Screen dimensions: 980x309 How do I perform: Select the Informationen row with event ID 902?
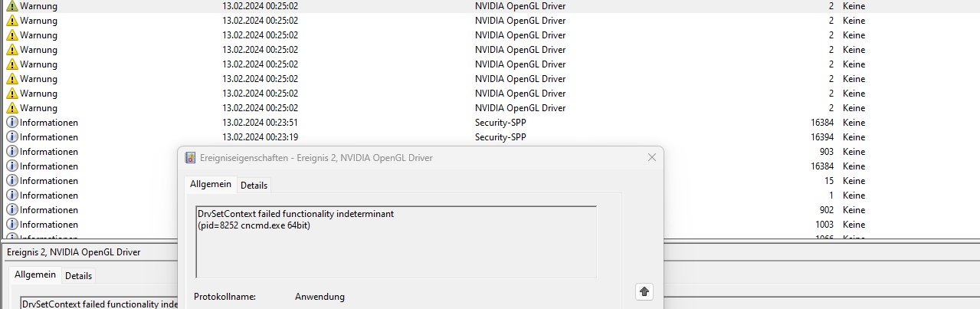click(490, 210)
